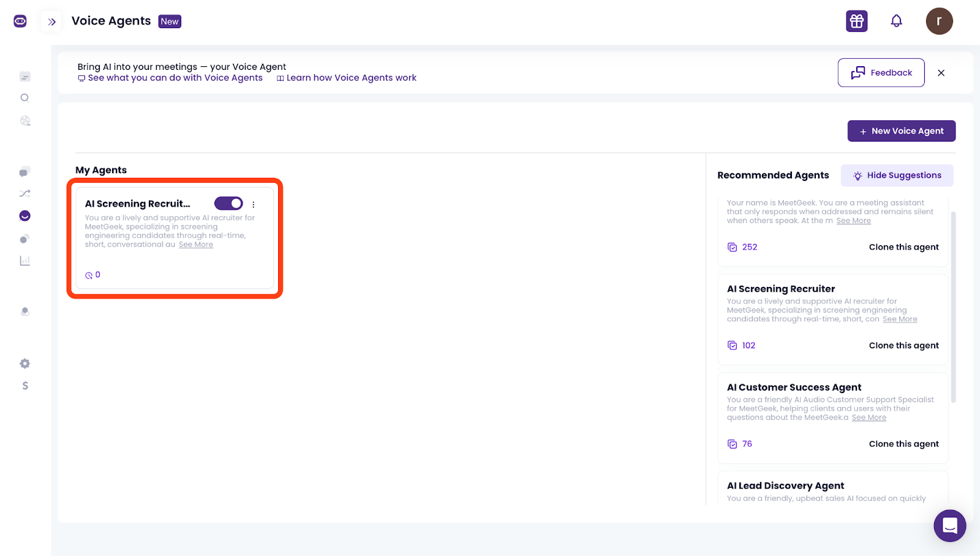
Task: Open billing via the dollar sidebar icon
Action: click(x=24, y=386)
